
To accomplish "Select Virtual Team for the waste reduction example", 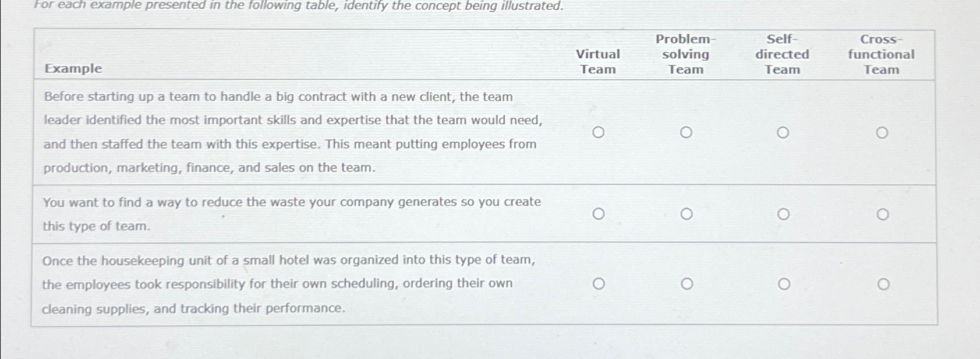I will 598,214.
